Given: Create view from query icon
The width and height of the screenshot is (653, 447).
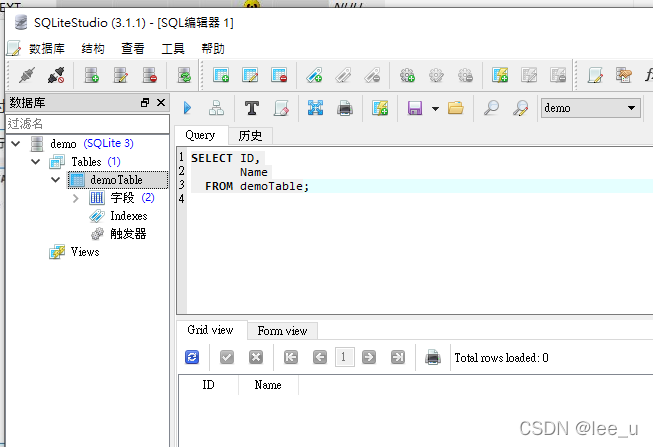Looking at the screenshot, I should point(380,108).
